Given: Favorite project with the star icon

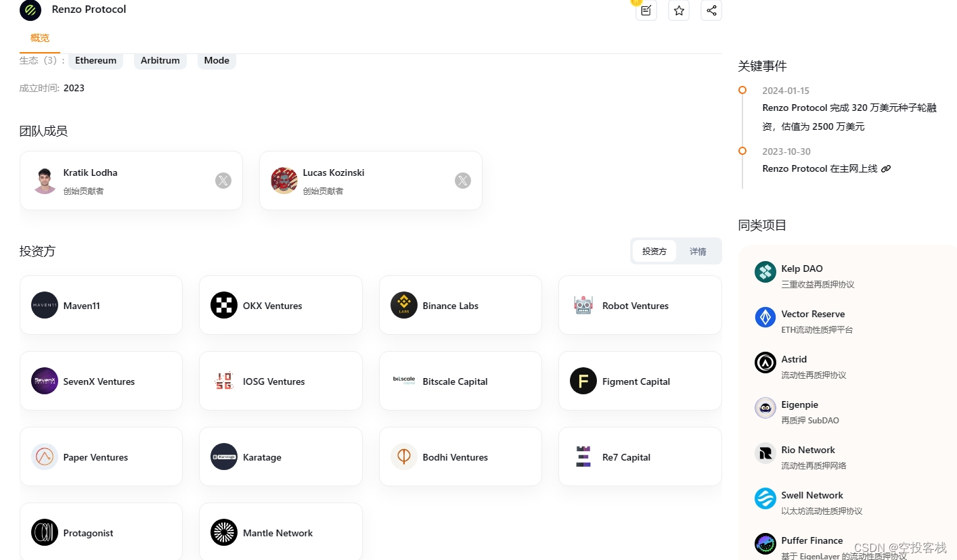Looking at the screenshot, I should pyautogui.click(x=679, y=10).
